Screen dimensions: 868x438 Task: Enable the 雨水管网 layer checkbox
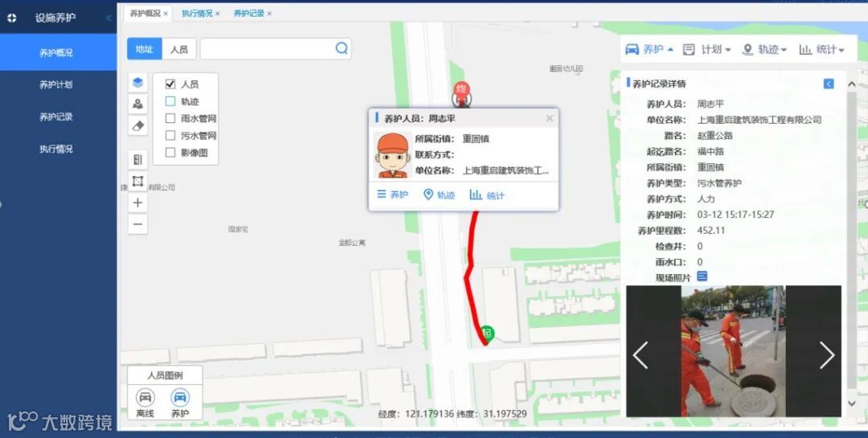click(170, 118)
